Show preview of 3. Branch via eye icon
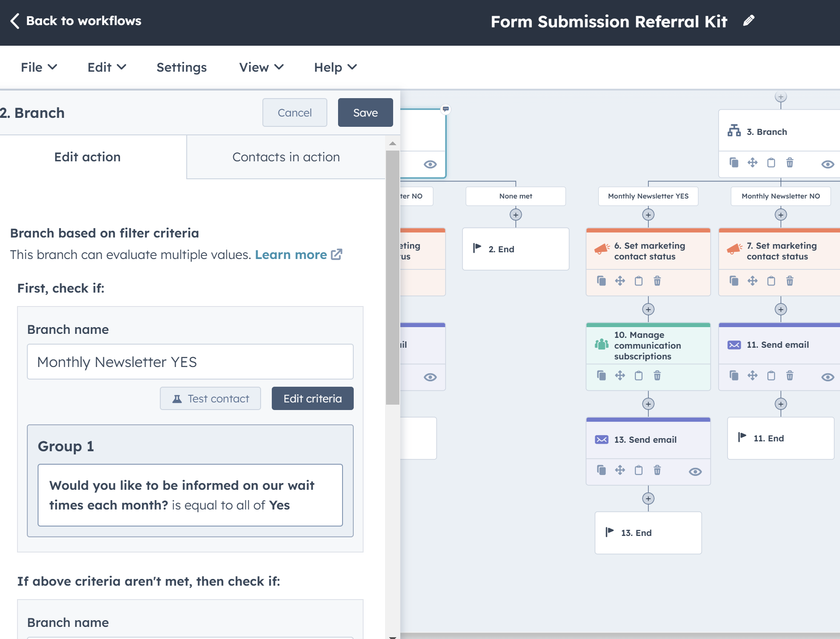Screen dimensions: 840x639 click(x=827, y=163)
